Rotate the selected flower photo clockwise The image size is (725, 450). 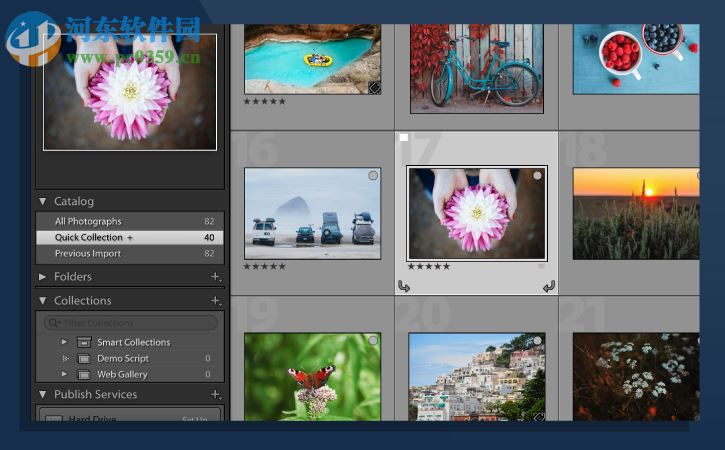tap(549, 287)
